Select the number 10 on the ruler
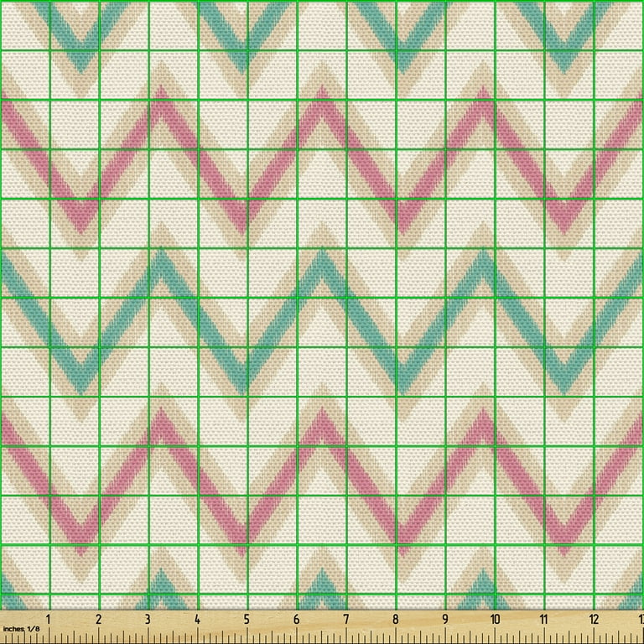The image size is (644, 644). coord(495,621)
